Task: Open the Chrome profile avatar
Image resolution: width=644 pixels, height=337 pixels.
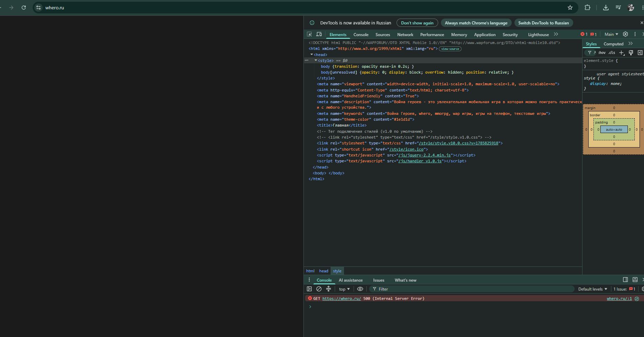Action: click(631, 8)
